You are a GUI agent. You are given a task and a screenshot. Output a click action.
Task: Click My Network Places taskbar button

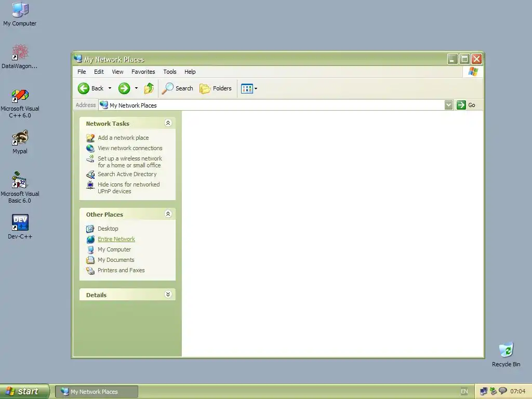[97, 392]
